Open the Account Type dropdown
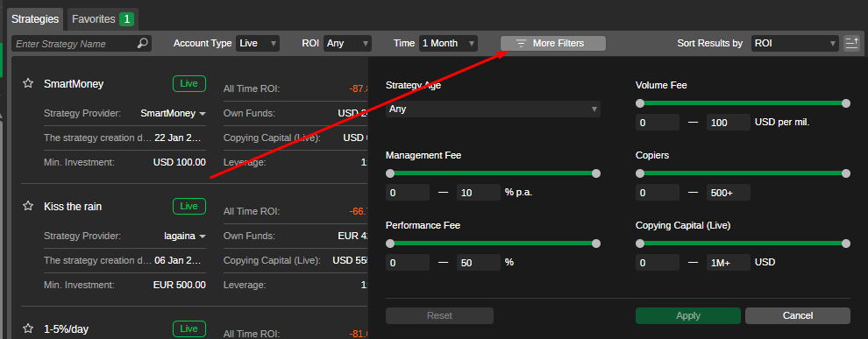Image resolution: width=868 pixels, height=339 pixels. click(x=258, y=43)
